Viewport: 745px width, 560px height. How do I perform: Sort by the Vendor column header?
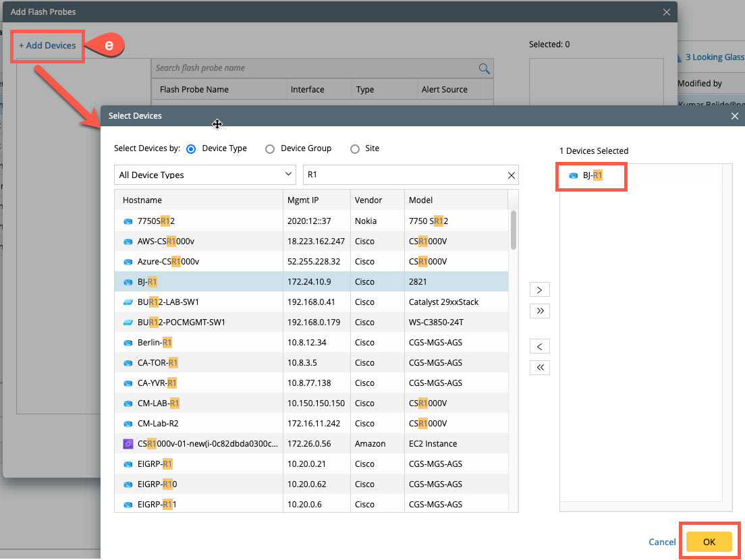pyautogui.click(x=368, y=200)
